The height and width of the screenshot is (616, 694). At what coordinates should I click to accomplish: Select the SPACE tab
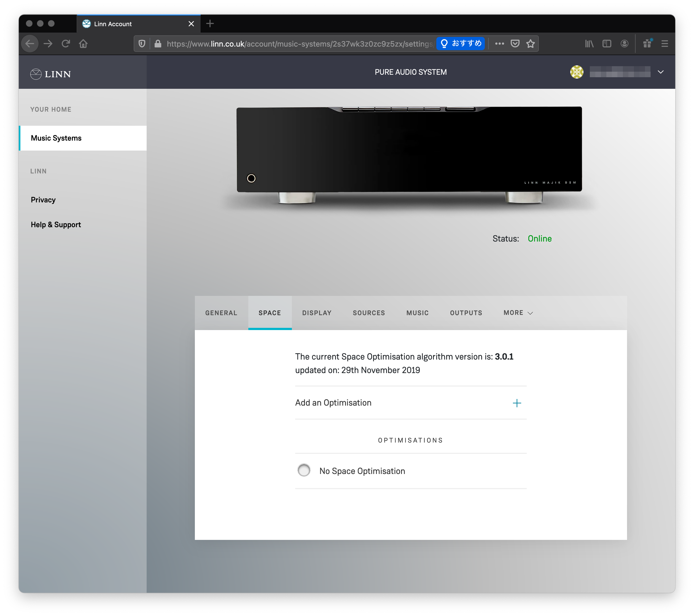point(270,313)
